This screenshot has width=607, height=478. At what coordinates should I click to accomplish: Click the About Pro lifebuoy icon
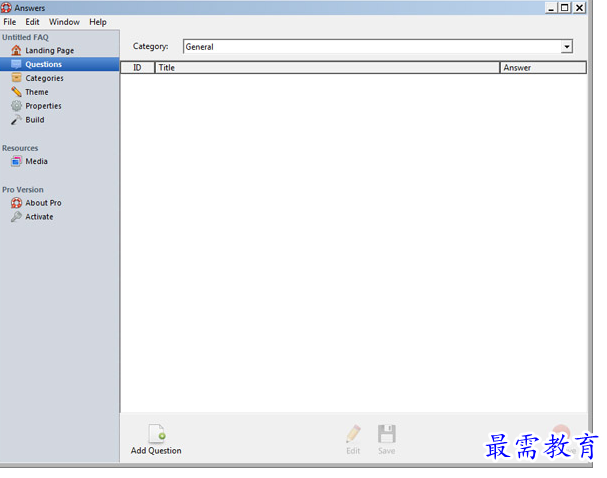point(16,203)
